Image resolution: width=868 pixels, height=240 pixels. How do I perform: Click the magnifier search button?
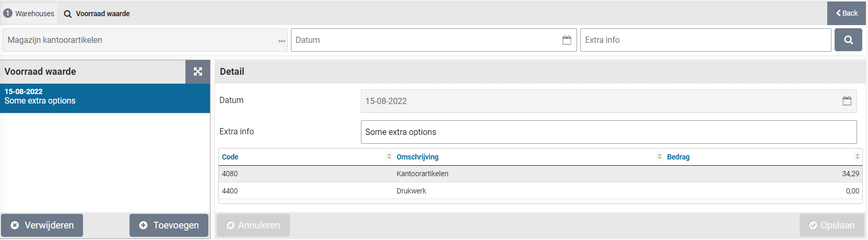tap(848, 40)
